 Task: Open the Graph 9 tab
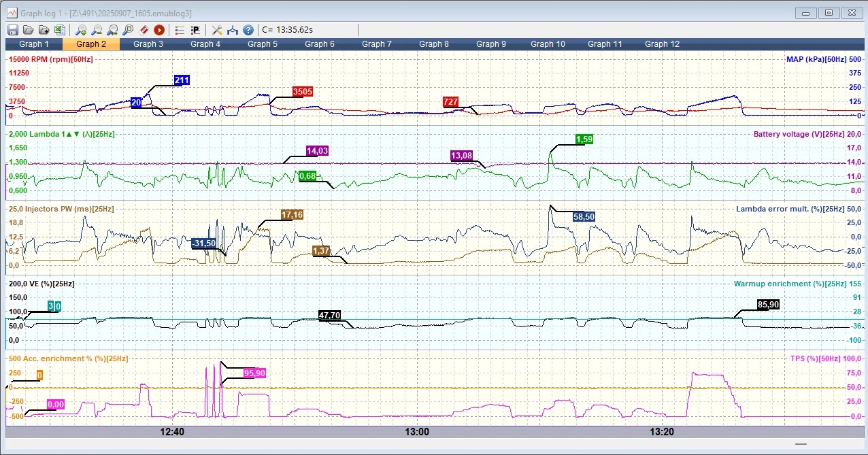(491, 44)
